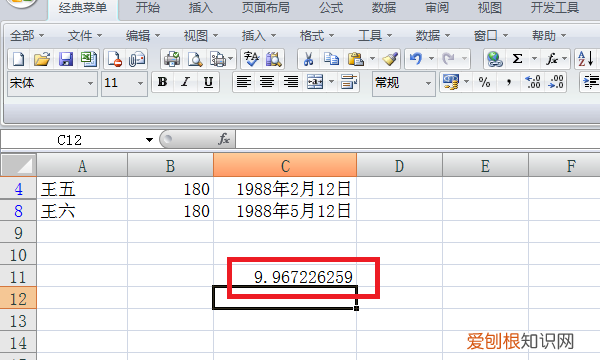
Task: Open the 数据 ribbon tab
Action: (x=384, y=8)
